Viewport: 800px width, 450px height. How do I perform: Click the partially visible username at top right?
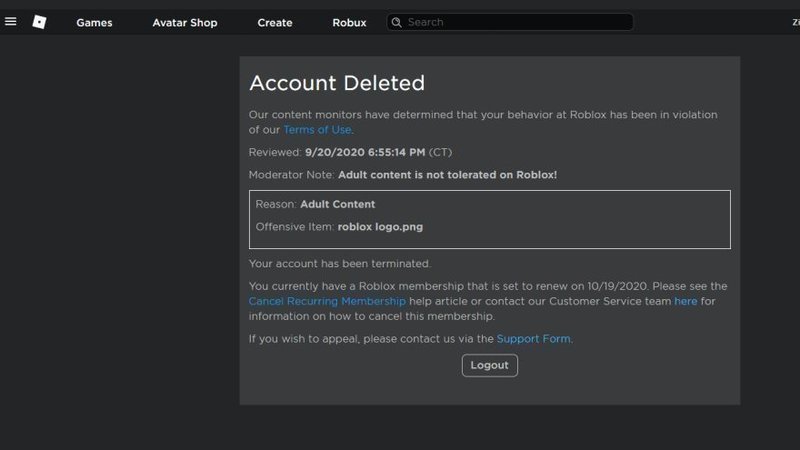(795, 23)
